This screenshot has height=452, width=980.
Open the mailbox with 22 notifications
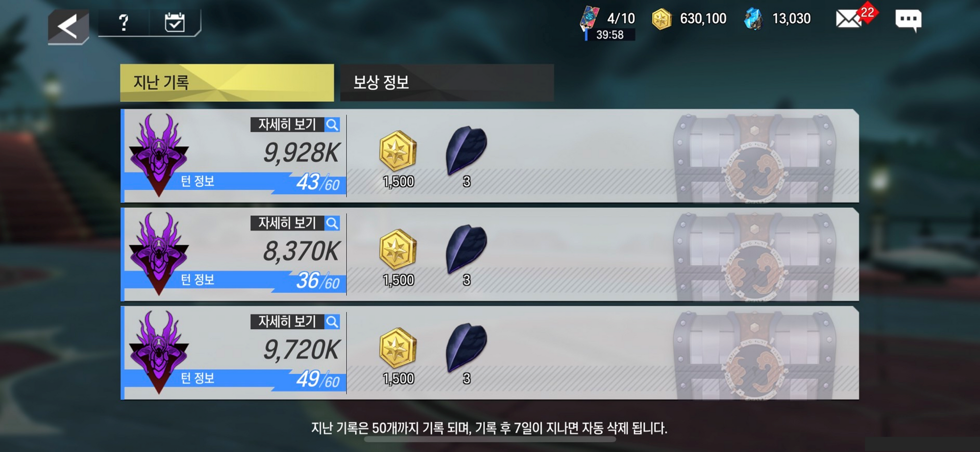pyautogui.click(x=855, y=18)
